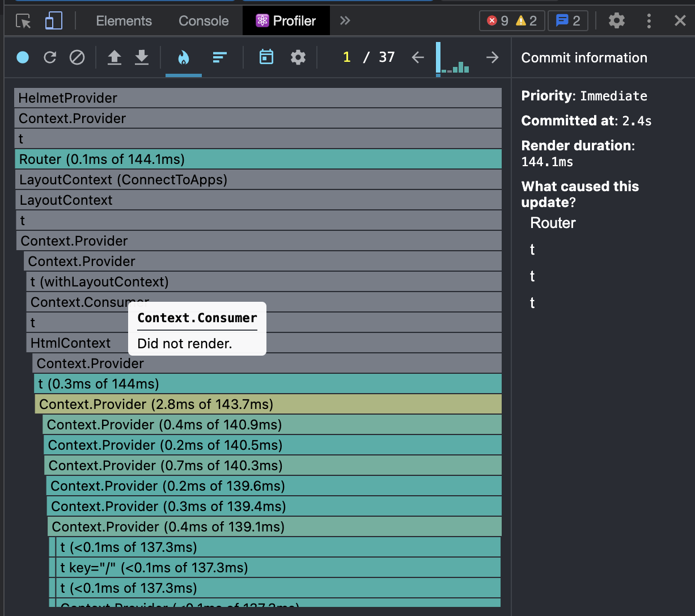Click reload and start profiling
The width and height of the screenshot is (695, 616).
(50, 57)
